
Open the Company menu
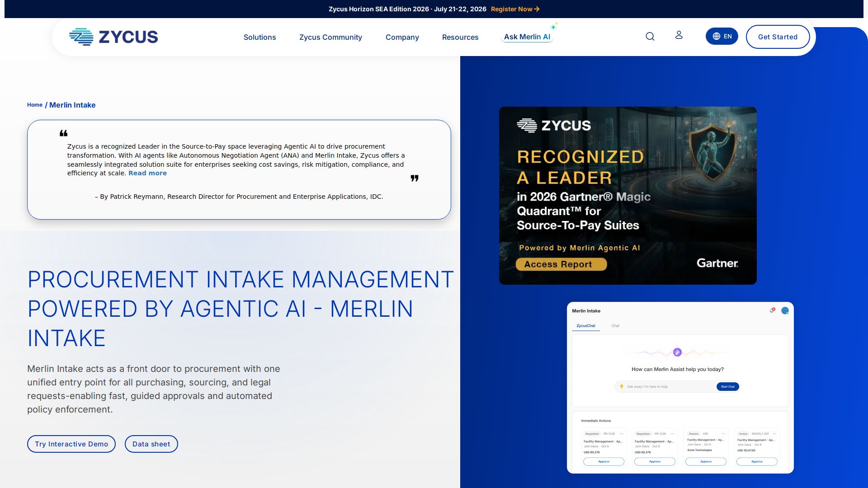coord(402,37)
